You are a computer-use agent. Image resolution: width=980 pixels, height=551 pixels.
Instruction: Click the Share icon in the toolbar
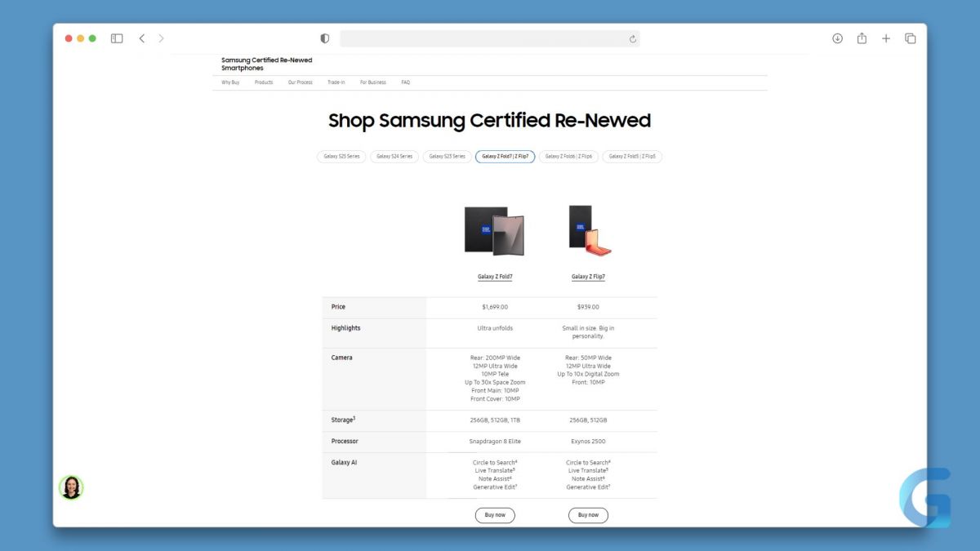[x=862, y=38]
